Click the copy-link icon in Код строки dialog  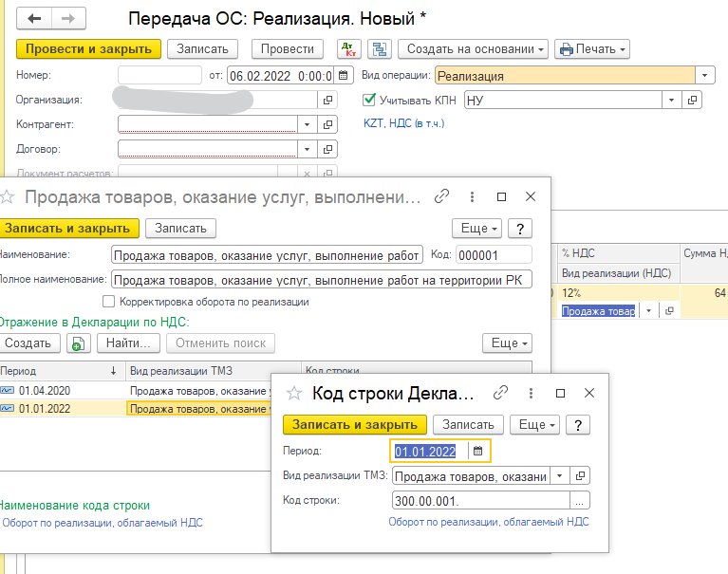[x=499, y=393]
